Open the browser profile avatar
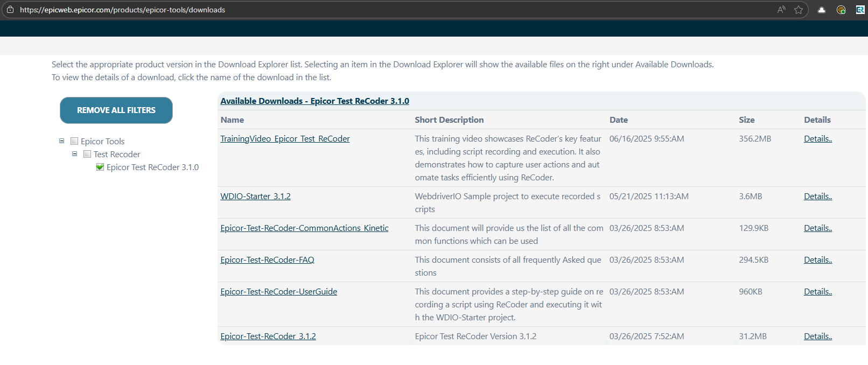Screen dimensions: 868x365 (841, 10)
